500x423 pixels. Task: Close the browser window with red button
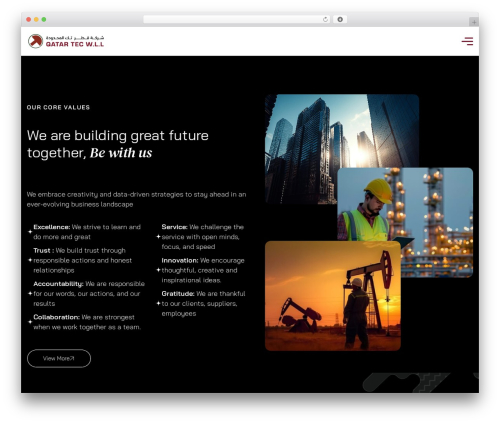click(29, 20)
